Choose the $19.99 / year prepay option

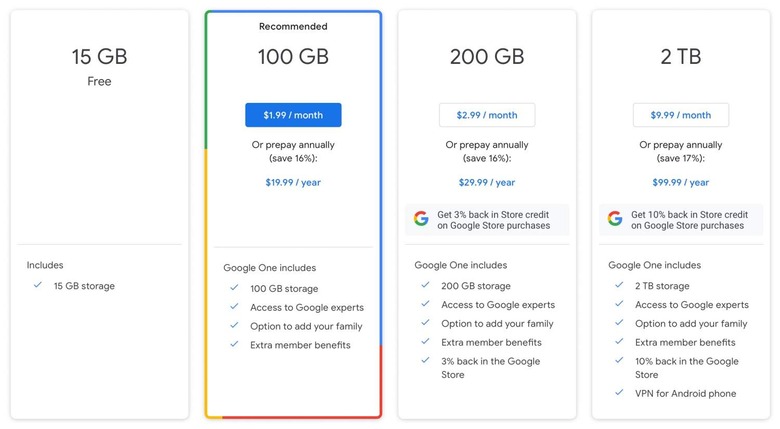pos(293,182)
